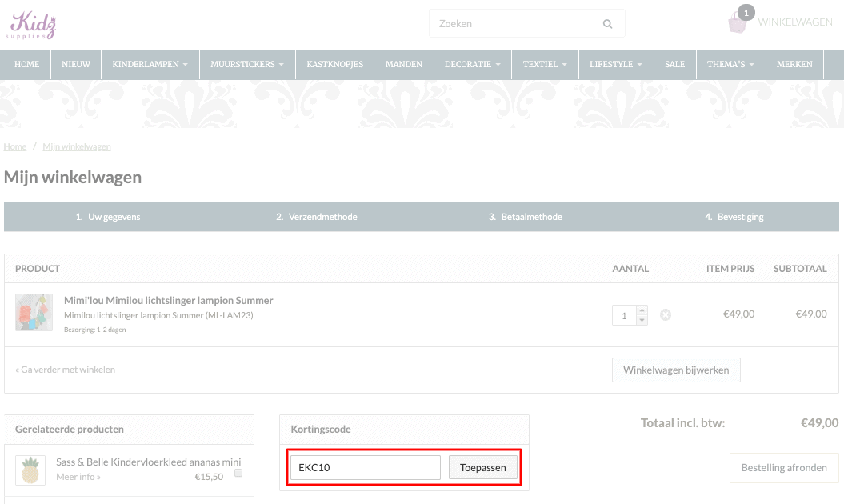Click the Kortingscode input with EKC10
Viewport: 844px width, 504px height.
366,467
